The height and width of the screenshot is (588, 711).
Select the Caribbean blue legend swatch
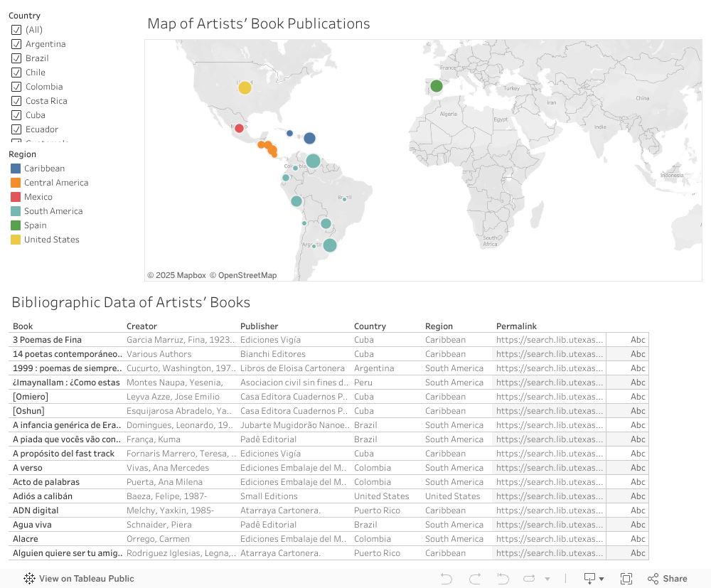(16, 169)
